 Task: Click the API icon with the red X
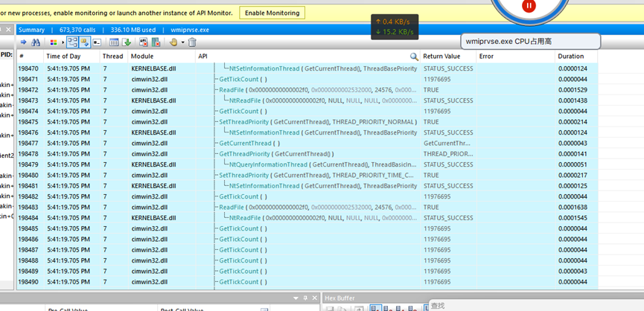pos(144,42)
